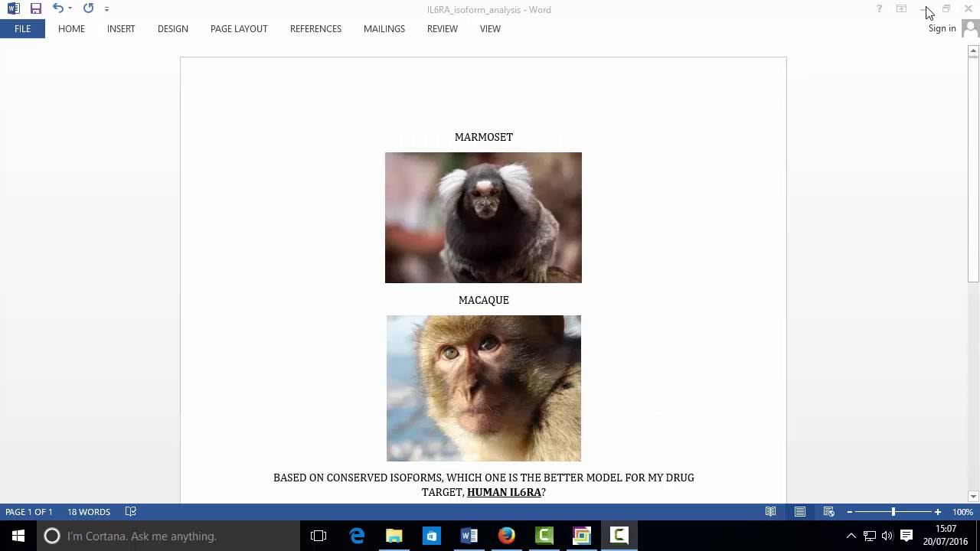The image size is (980, 551).
Task: Click the vertical scrollbar thumb
Action: pos(973,170)
